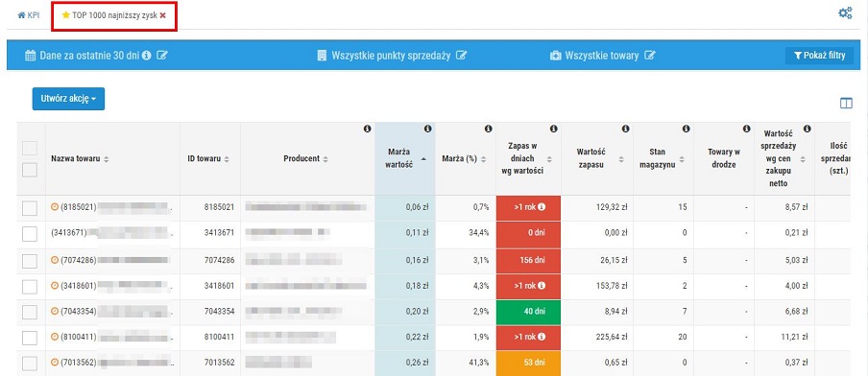Click clock icon beside product (7013562)
The height and width of the screenshot is (376, 868).
[55, 363]
